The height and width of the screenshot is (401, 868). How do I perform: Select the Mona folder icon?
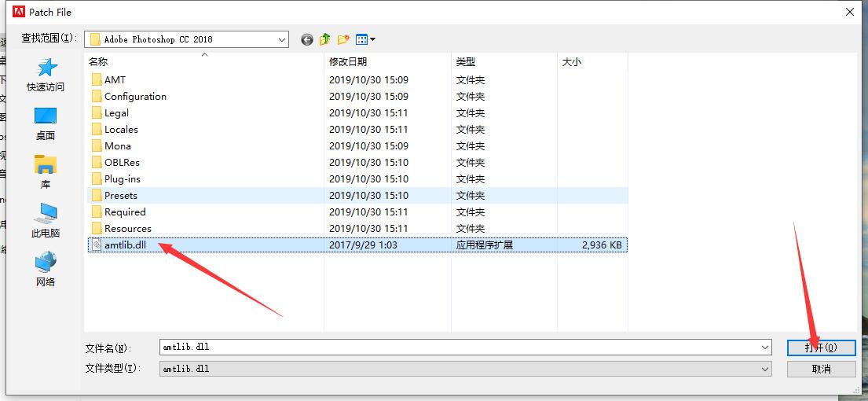(x=97, y=146)
